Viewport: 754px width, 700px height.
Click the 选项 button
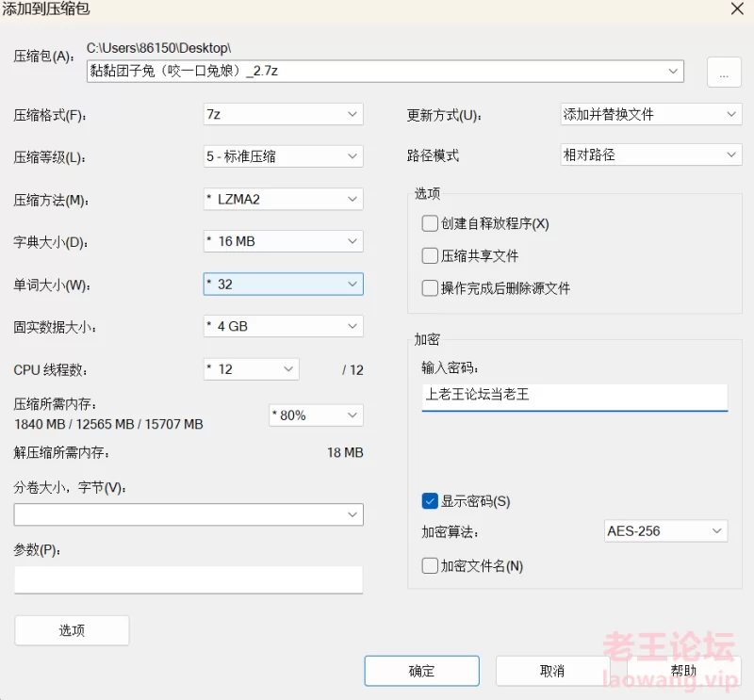(73, 630)
